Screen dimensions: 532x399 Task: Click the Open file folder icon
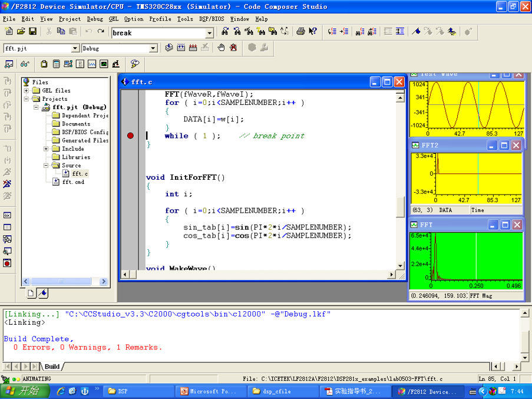(x=21, y=31)
